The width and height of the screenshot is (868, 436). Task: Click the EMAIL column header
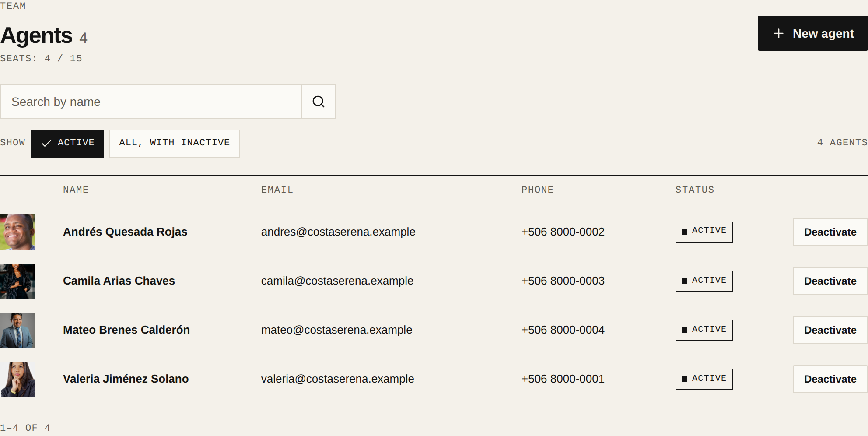(x=277, y=190)
